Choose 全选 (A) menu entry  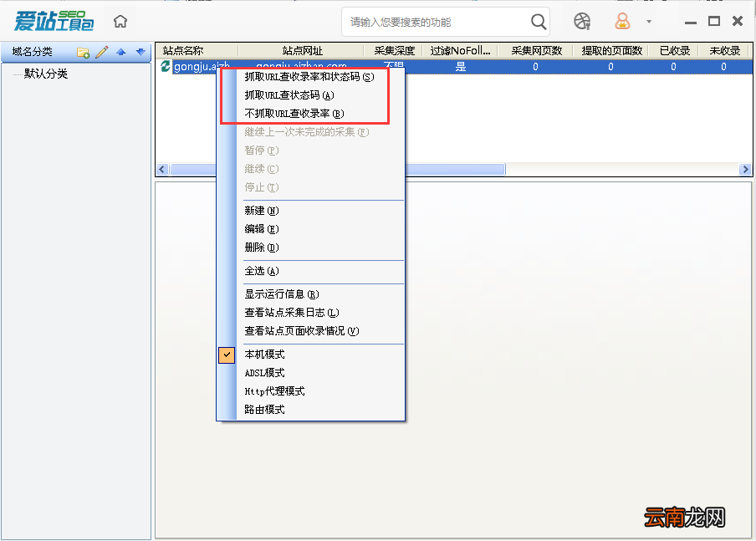(x=261, y=271)
